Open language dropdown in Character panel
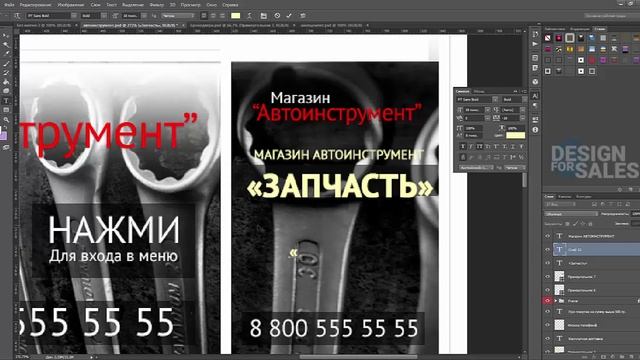640x360 pixels. pyautogui.click(x=477, y=167)
